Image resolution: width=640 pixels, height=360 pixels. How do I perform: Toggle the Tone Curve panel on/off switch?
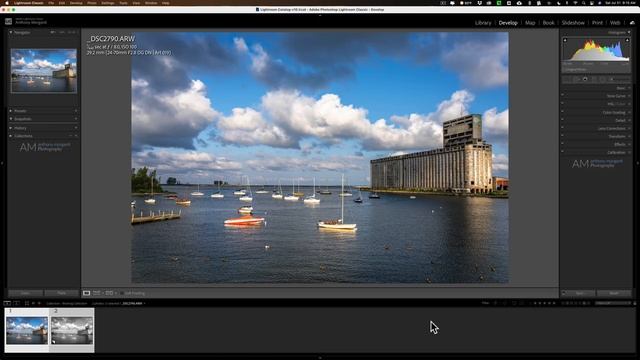tap(562, 96)
